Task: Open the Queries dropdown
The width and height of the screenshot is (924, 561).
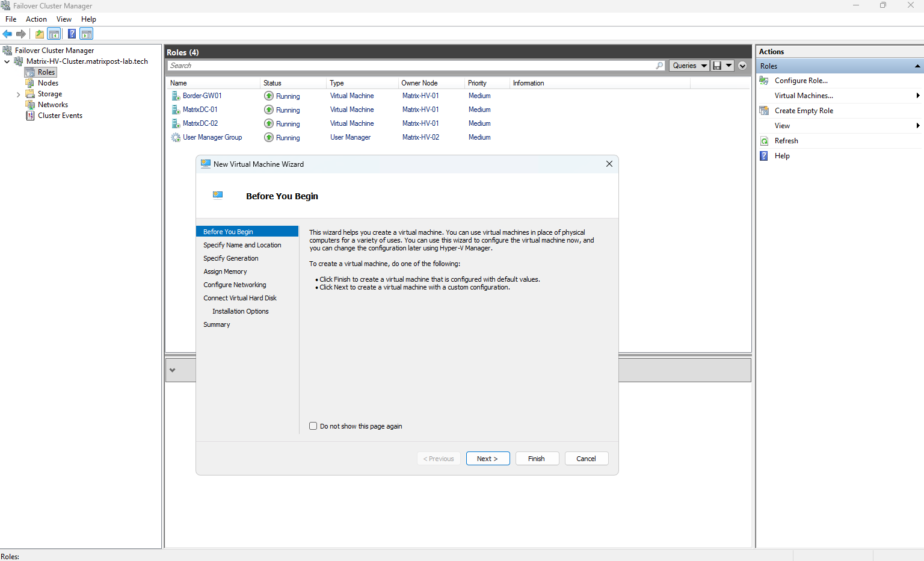Action: point(689,66)
